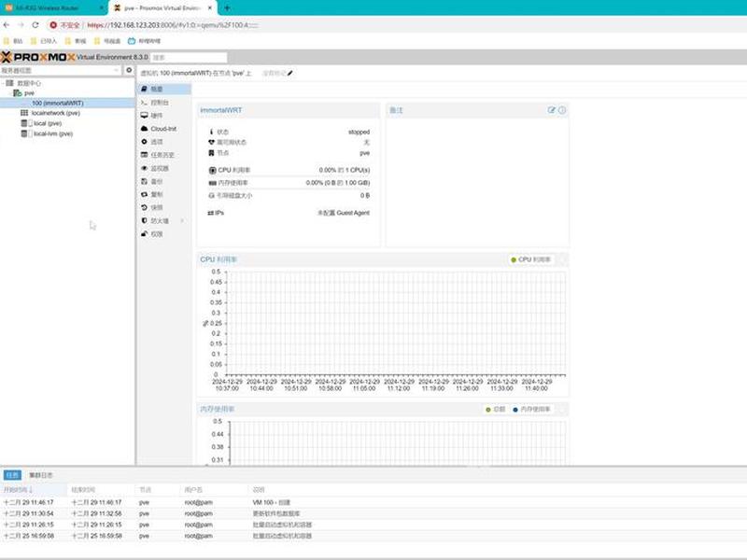Toggle the memory usage legend in memory chart

coord(531,410)
